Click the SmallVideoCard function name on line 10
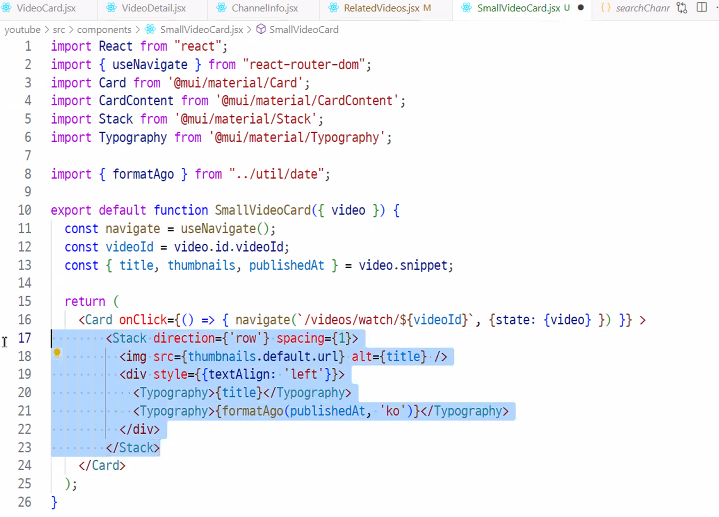The height and width of the screenshot is (517, 719). point(263,211)
